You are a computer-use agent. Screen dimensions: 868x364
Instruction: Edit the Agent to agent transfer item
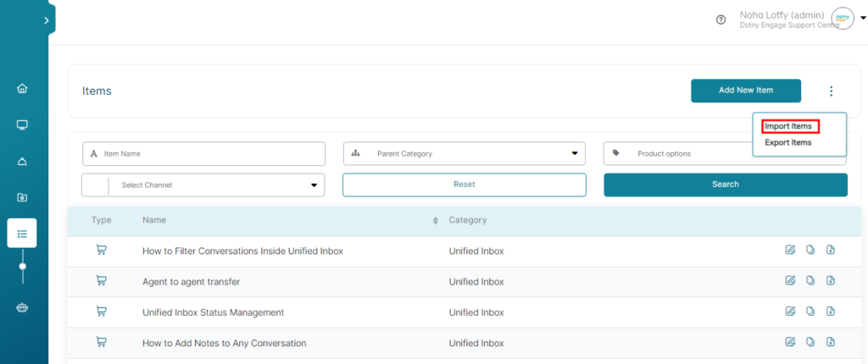[x=790, y=280]
